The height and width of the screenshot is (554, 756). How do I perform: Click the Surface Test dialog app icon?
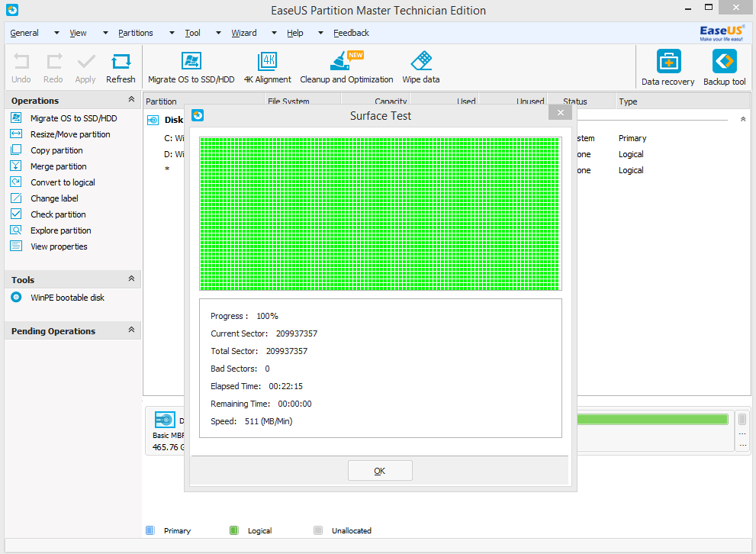pos(198,115)
